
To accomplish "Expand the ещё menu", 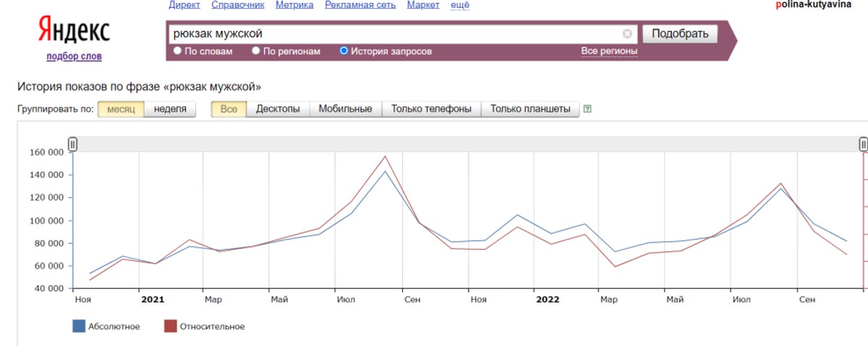I will click(x=460, y=5).
